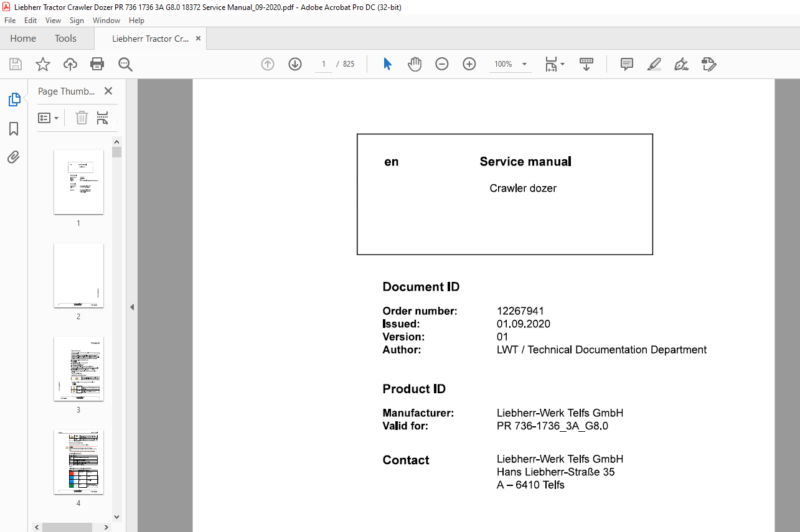Select page 2 thumbnail
The image size is (800, 532).
pos(78,275)
